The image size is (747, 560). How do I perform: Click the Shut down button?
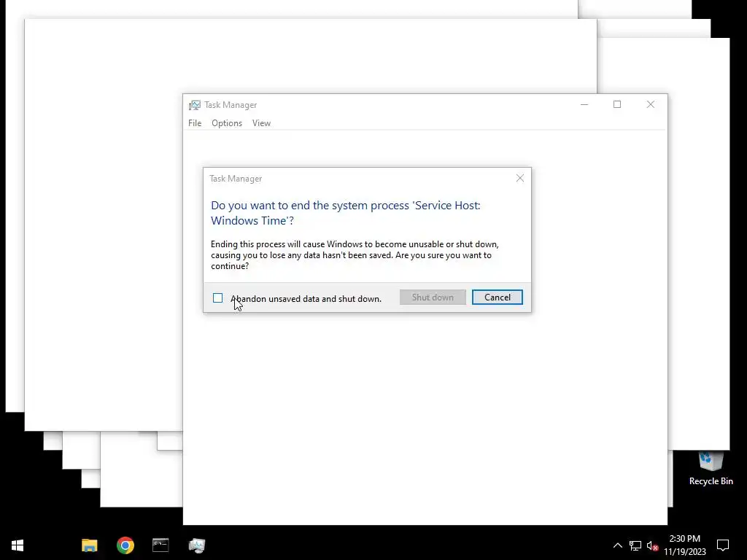(433, 297)
